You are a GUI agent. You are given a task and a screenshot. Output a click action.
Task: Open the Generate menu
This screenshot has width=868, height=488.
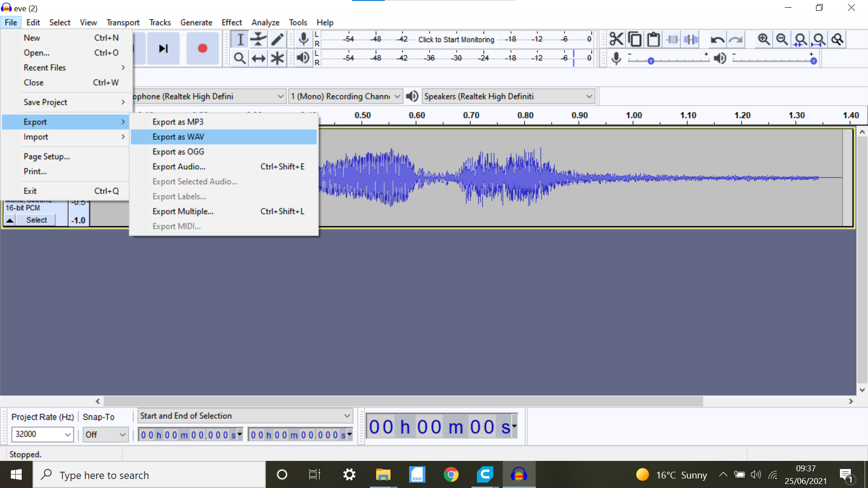pyautogui.click(x=196, y=23)
